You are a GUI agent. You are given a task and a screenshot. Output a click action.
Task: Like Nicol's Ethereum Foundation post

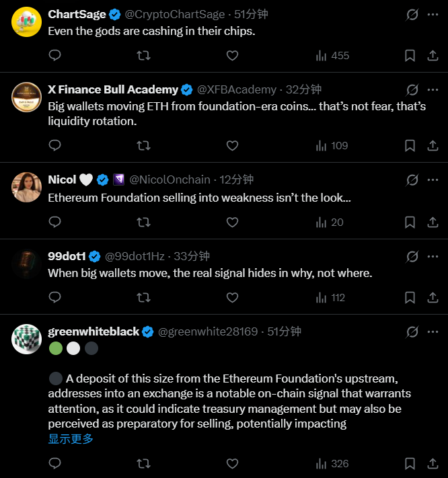(x=232, y=222)
